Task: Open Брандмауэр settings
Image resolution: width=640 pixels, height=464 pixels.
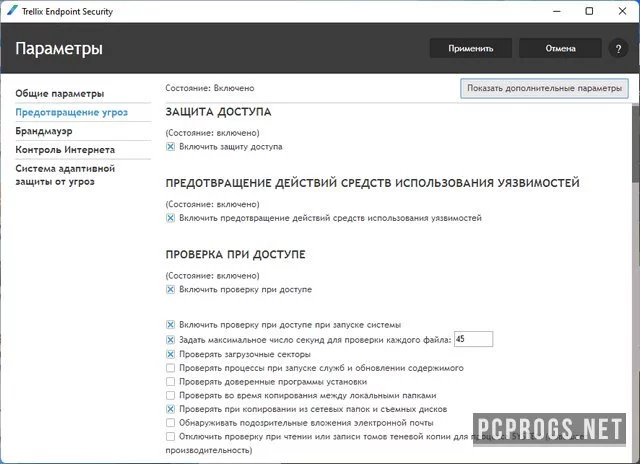Action: (44, 131)
